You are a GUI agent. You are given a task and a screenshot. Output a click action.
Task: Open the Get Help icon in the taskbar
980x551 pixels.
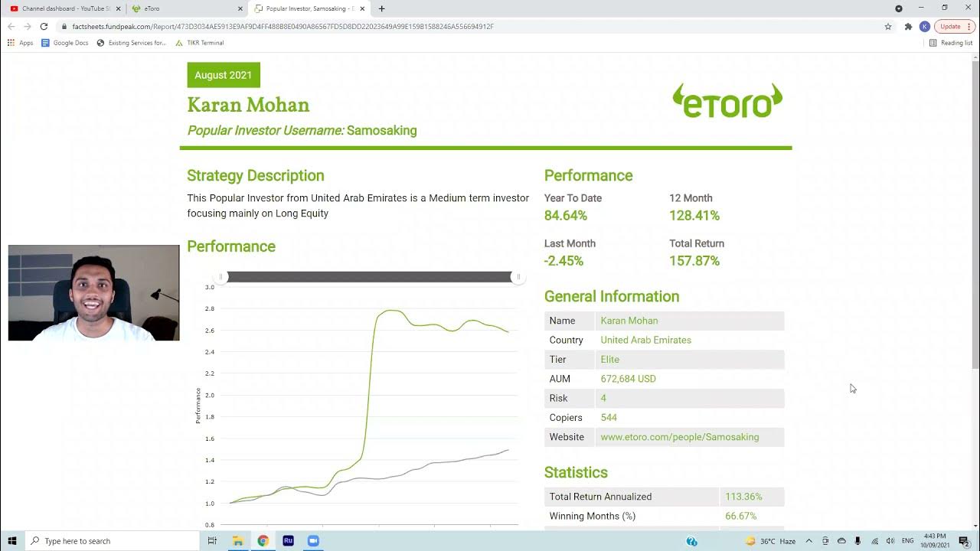pyautogui.click(x=692, y=541)
